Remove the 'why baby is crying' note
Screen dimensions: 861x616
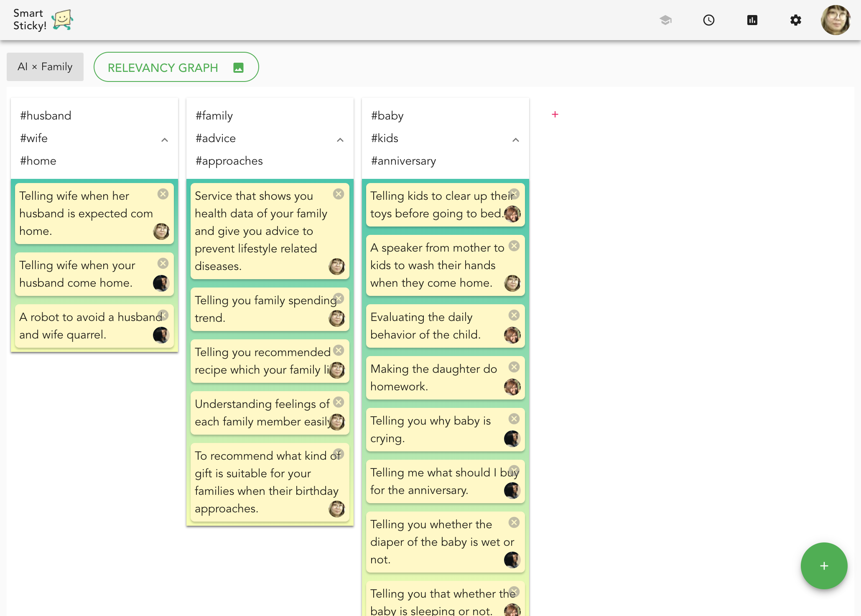click(x=514, y=419)
